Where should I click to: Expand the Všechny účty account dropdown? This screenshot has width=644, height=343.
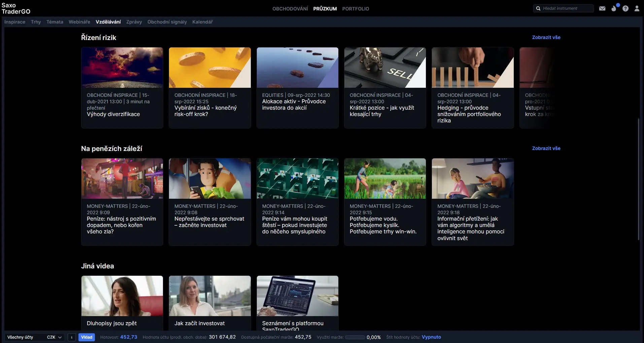pos(34,337)
